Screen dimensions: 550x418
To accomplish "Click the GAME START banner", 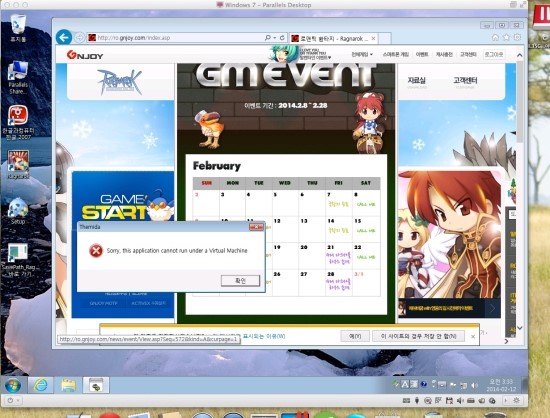I will coord(123,207).
